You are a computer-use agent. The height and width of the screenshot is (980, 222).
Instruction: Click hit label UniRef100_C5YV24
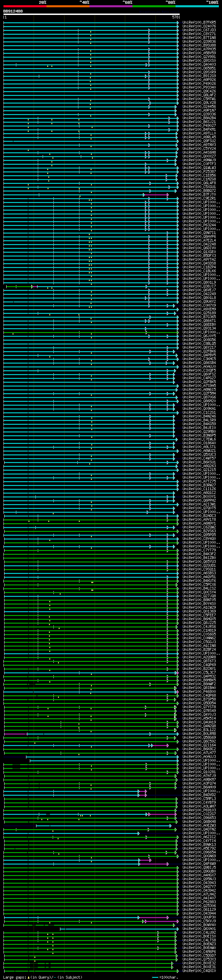pos(199,149)
